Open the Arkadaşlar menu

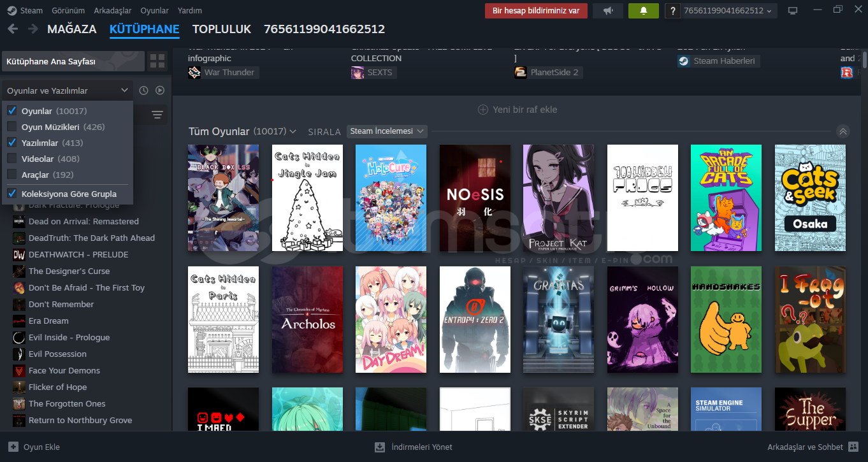pos(113,10)
